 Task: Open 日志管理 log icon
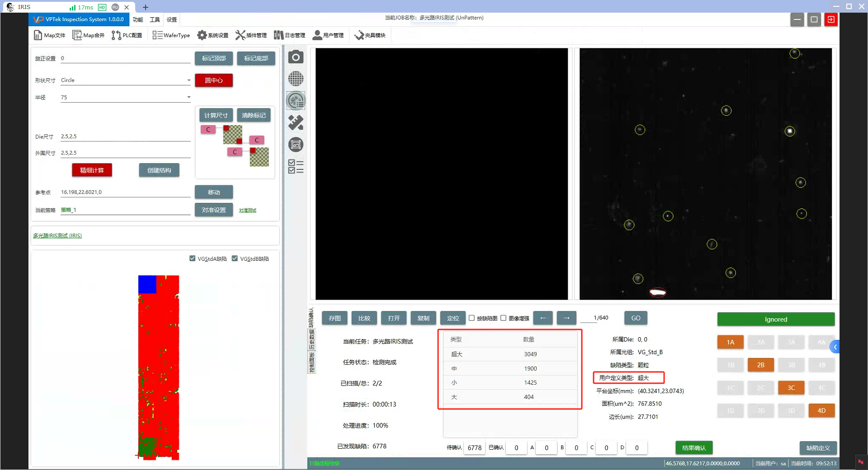click(x=289, y=35)
